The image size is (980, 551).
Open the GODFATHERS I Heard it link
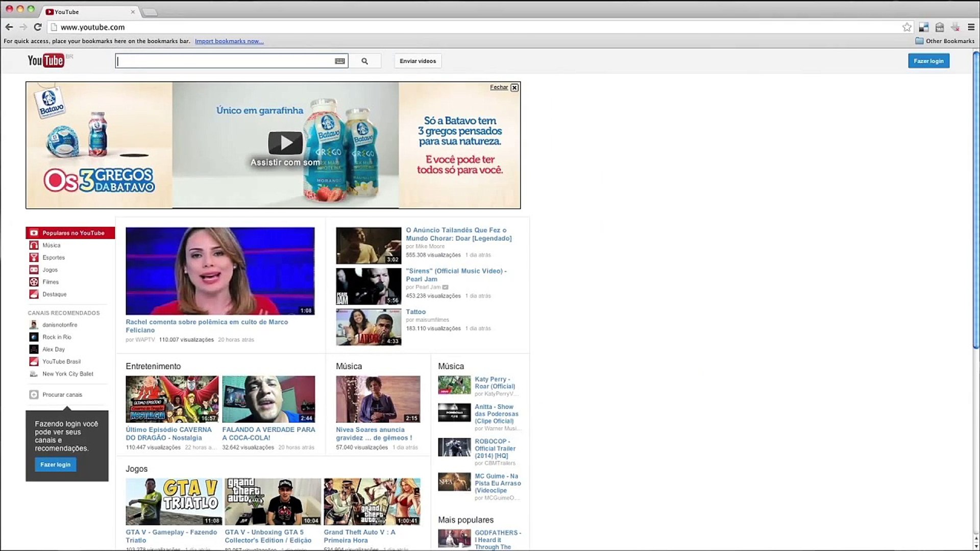coord(498,539)
